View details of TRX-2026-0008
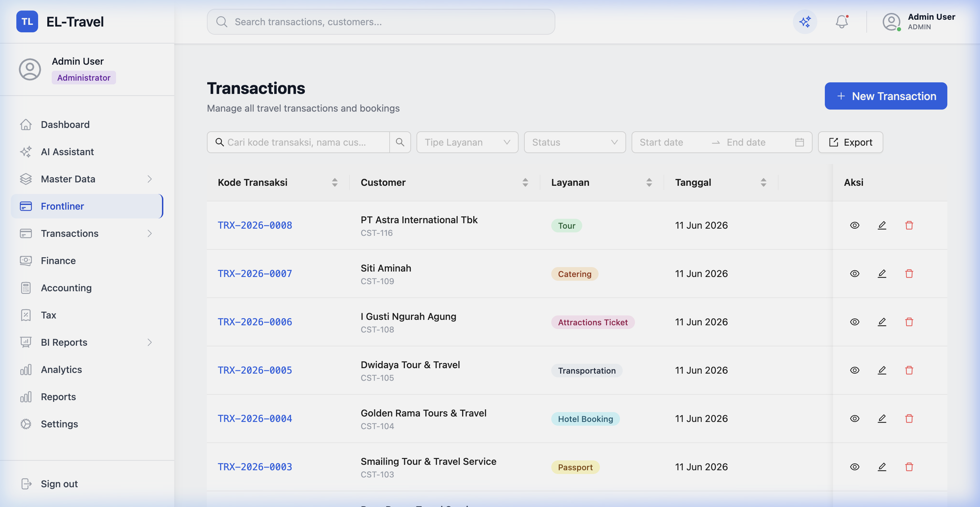 pos(854,225)
